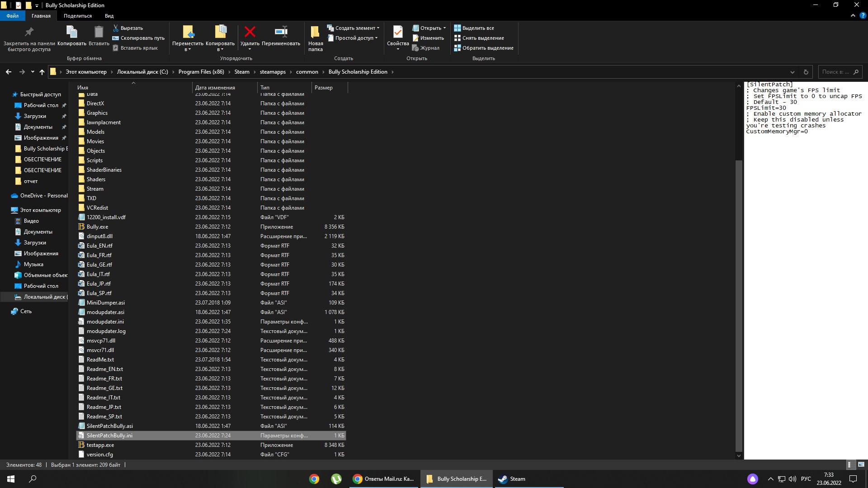Open Chrome from the taskbar
This screenshot has height=488, width=868.
tap(314, 479)
